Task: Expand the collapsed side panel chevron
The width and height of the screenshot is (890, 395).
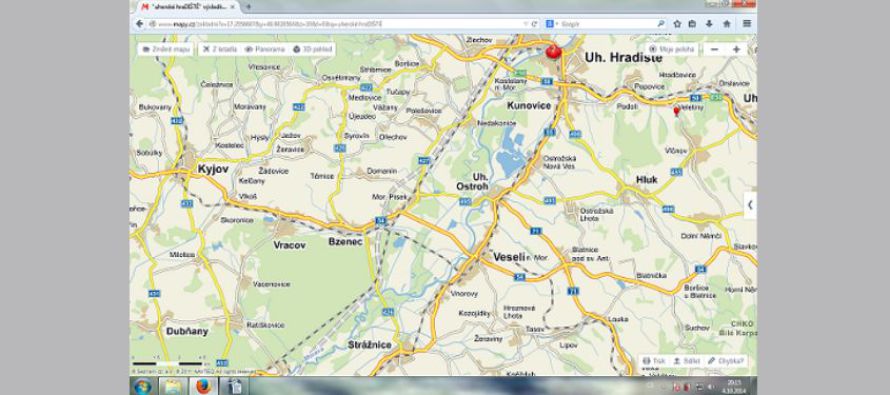Action: (x=750, y=205)
